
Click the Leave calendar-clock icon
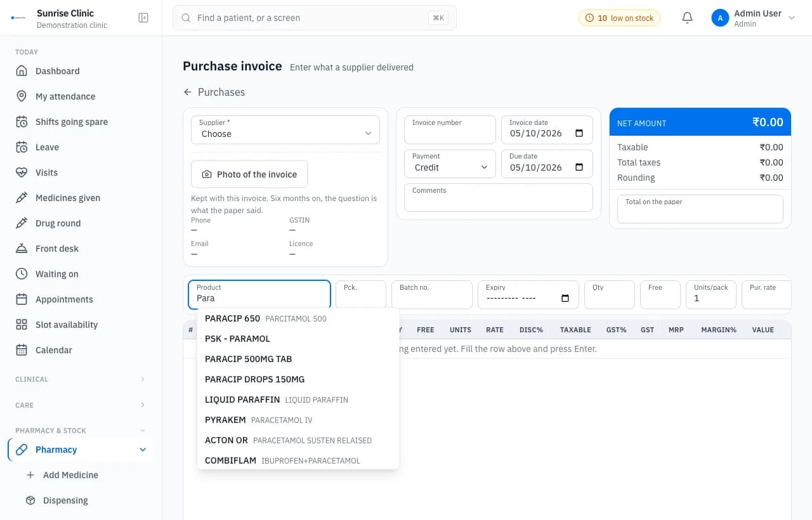coord(22,147)
